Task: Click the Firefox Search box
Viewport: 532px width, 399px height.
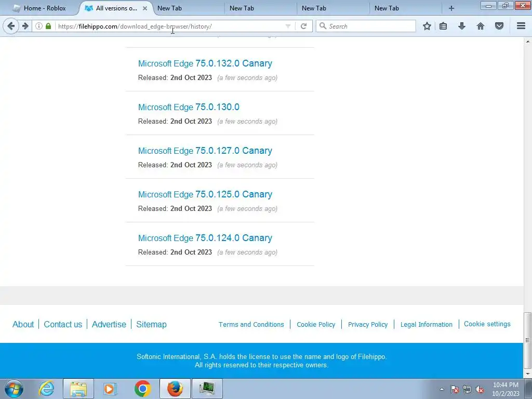Action: pyautogui.click(x=366, y=26)
